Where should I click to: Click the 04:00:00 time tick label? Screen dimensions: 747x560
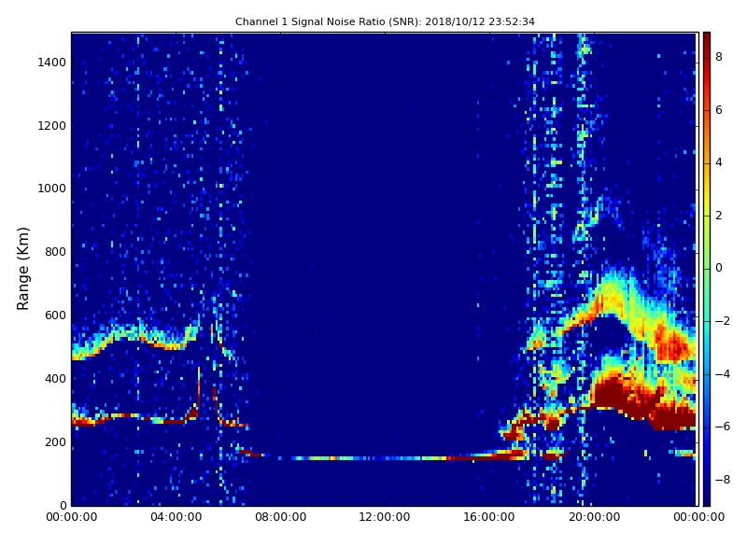click(176, 517)
